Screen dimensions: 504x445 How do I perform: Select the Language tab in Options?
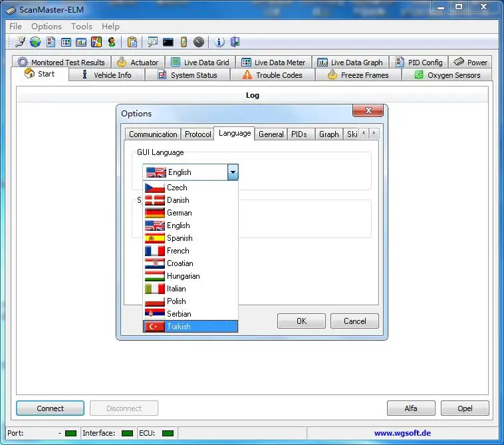coord(235,133)
